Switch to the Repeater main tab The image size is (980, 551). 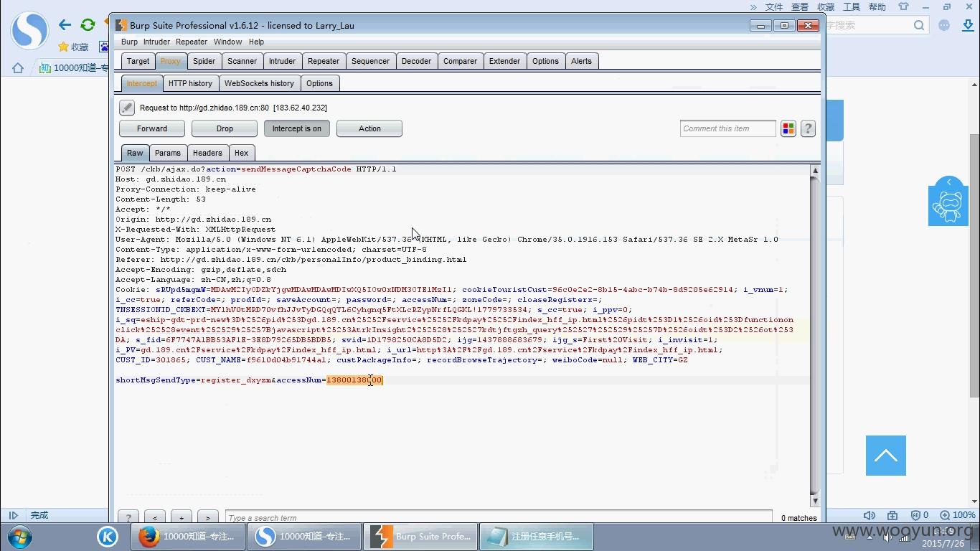point(324,61)
